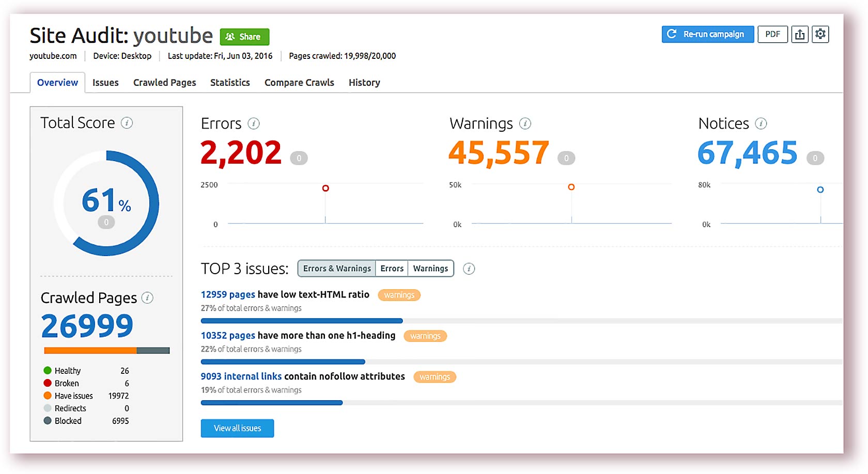868x474 pixels.
Task: Click warnings badge on h1-heading issue
Action: (425, 336)
